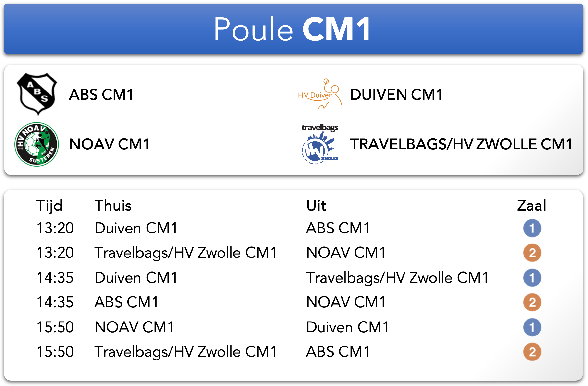588x386 pixels.
Task: Click Zaal 1 badge for 15:50 NOAV match
Action: [532, 327]
